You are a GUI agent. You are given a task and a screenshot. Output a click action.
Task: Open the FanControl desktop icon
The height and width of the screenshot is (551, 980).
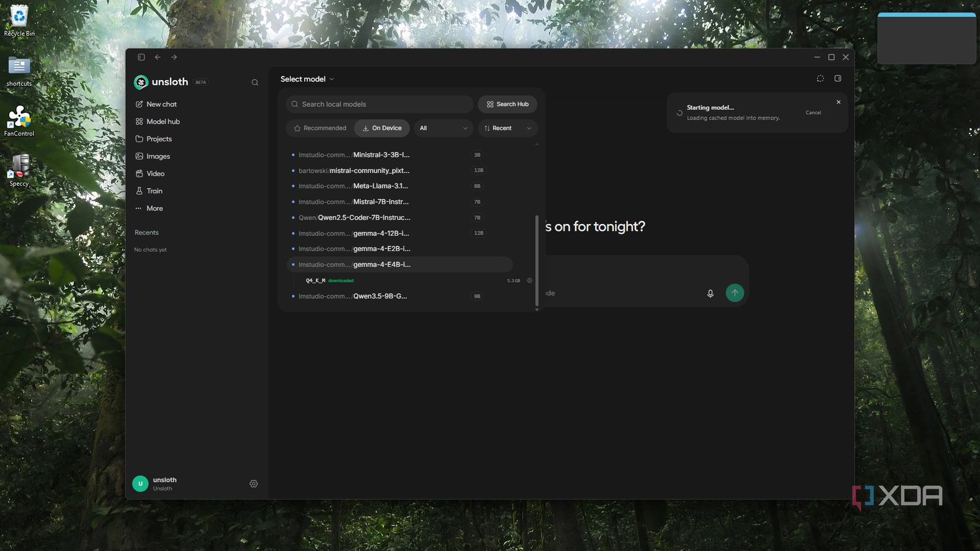19,121
